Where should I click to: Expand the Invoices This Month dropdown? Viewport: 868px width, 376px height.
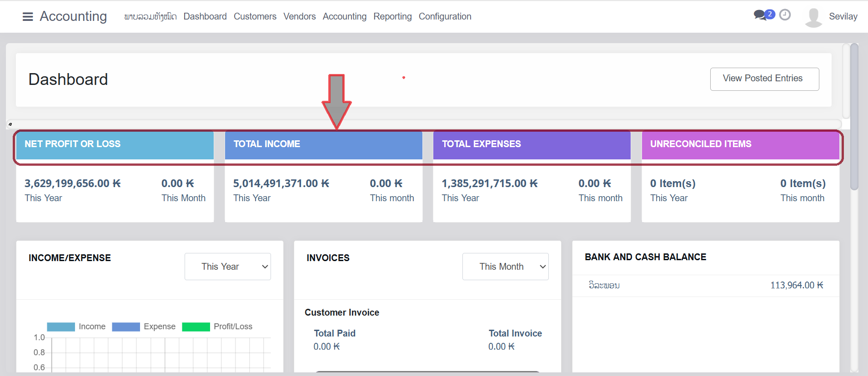505,267
